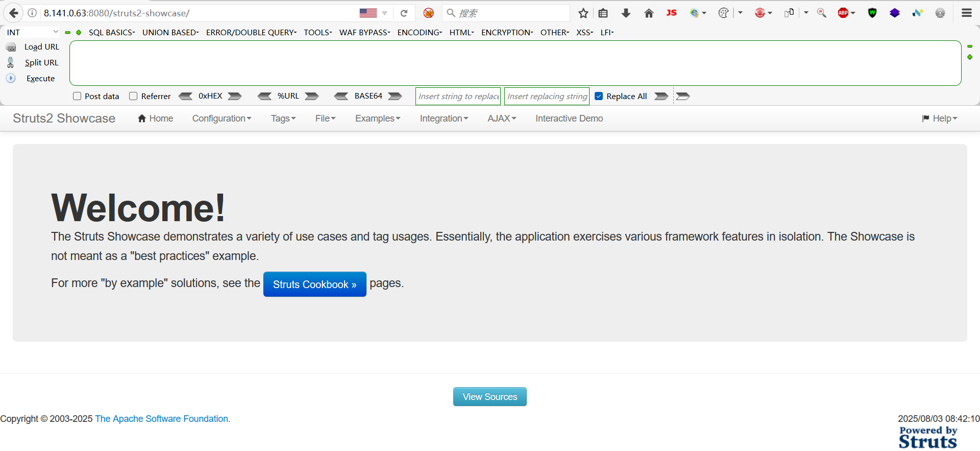Open the downloads arrow icon

point(626,13)
